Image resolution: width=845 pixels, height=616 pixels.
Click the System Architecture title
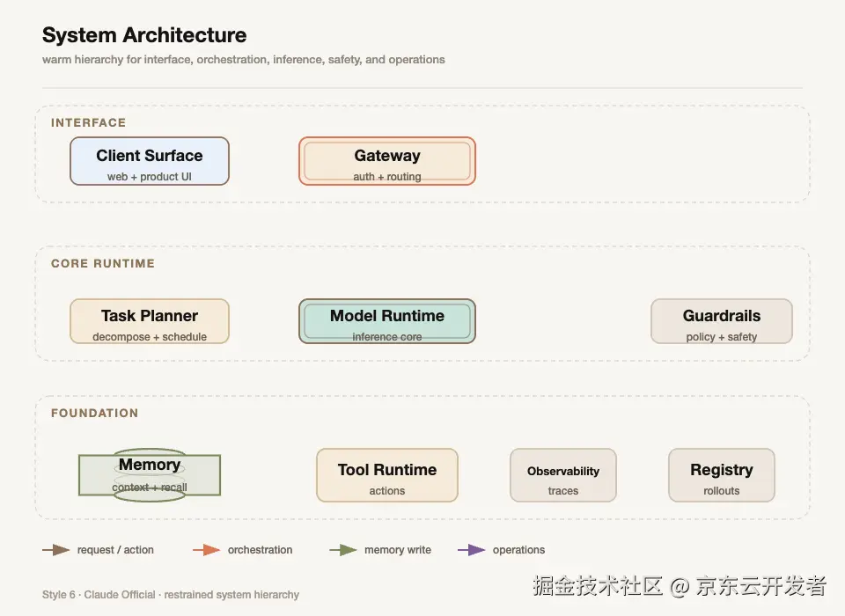coord(144,35)
